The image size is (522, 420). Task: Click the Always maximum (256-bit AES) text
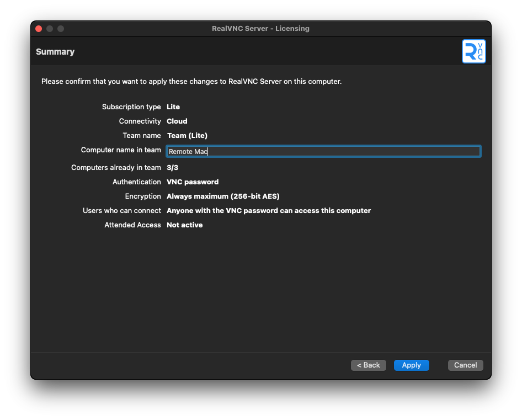[223, 196]
